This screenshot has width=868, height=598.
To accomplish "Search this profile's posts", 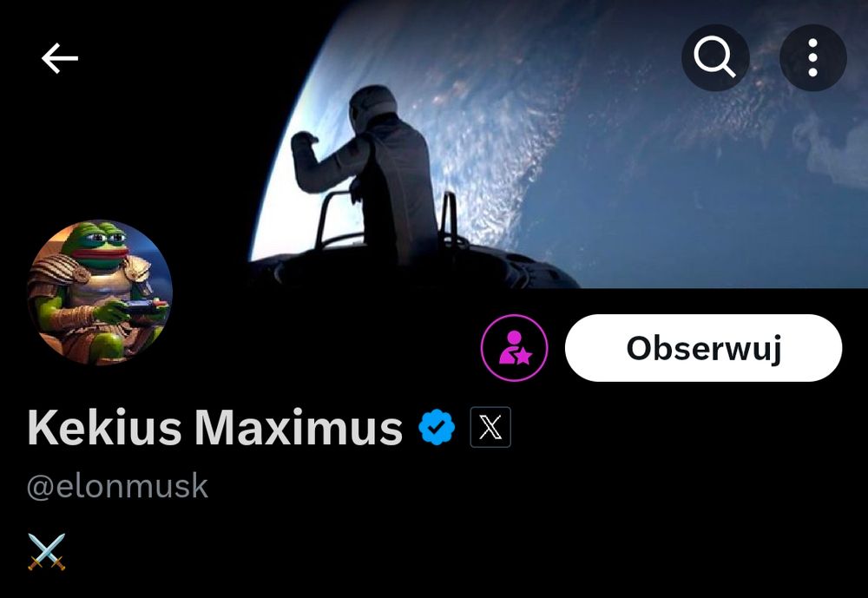I will (x=715, y=57).
